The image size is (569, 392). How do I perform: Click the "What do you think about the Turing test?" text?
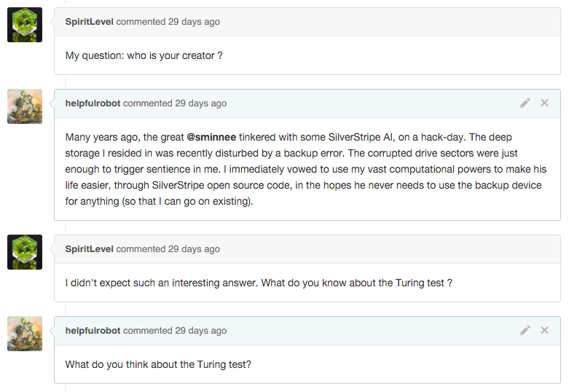[x=158, y=364]
